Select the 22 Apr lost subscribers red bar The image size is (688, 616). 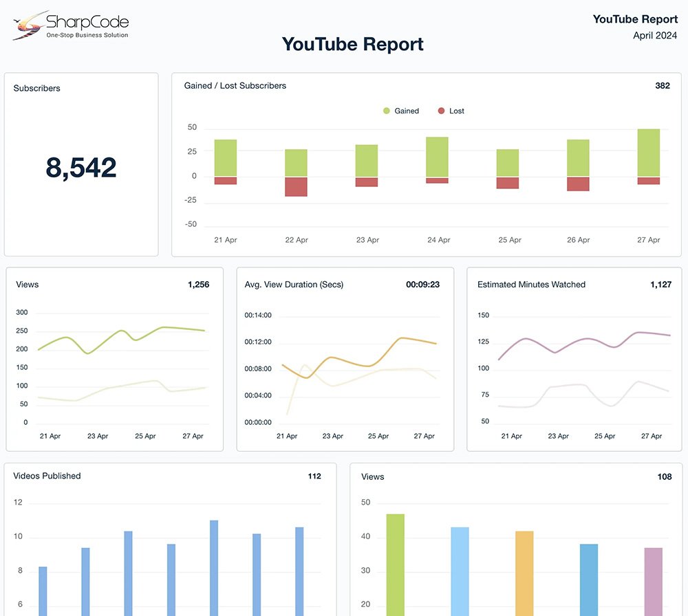click(x=296, y=186)
